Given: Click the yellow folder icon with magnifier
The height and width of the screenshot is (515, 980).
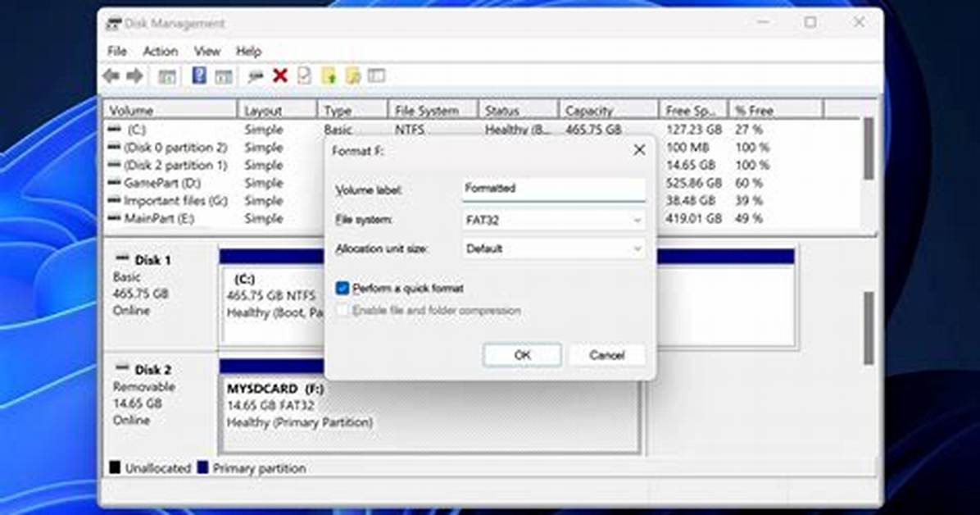Looking at the screenshot, I should 352,76.
